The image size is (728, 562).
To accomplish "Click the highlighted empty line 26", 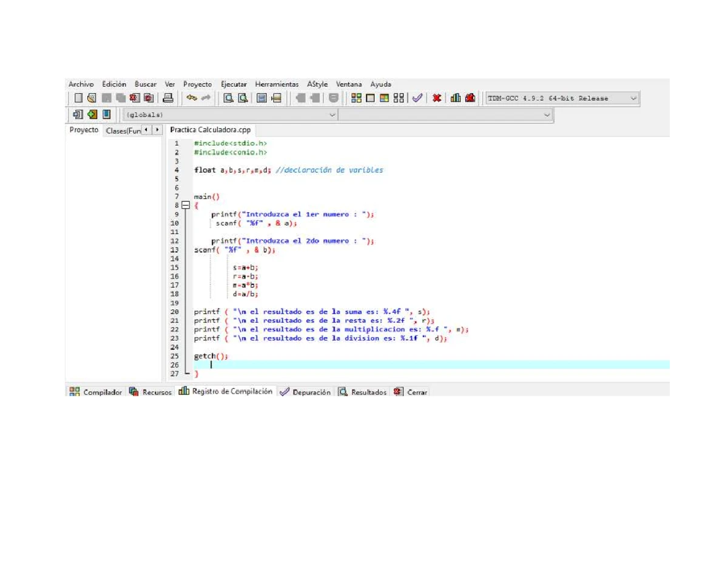I will [431, 364].
